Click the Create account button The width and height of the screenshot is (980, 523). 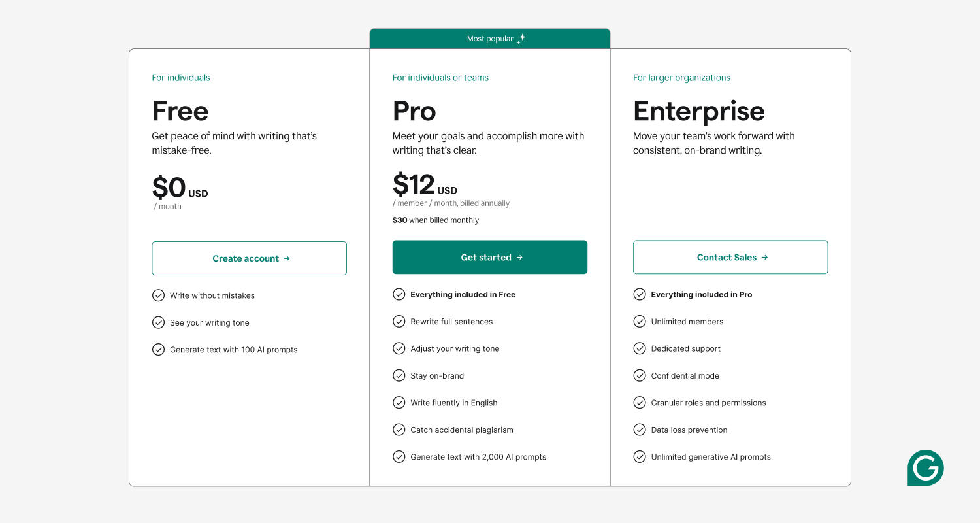click(249, 258)
